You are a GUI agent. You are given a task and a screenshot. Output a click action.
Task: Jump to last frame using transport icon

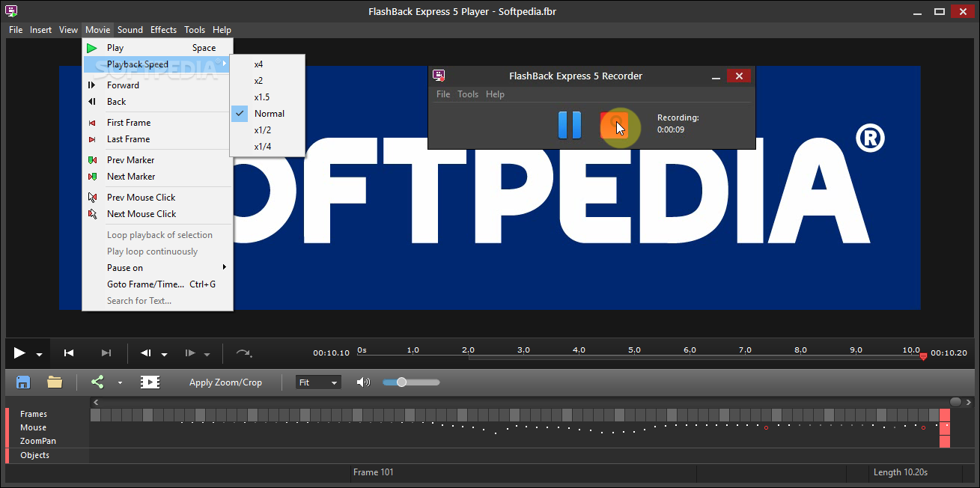(x=106, y=353)
